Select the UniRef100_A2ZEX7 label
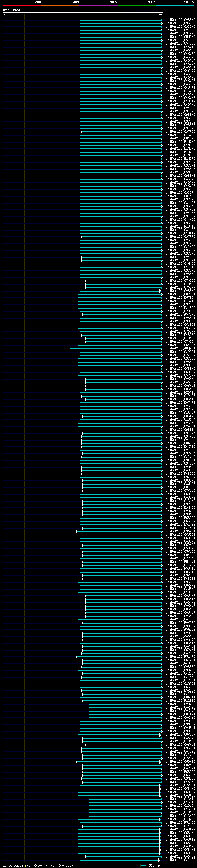The width and height of the screenshot is (197, 868). (x=180, y=355)
